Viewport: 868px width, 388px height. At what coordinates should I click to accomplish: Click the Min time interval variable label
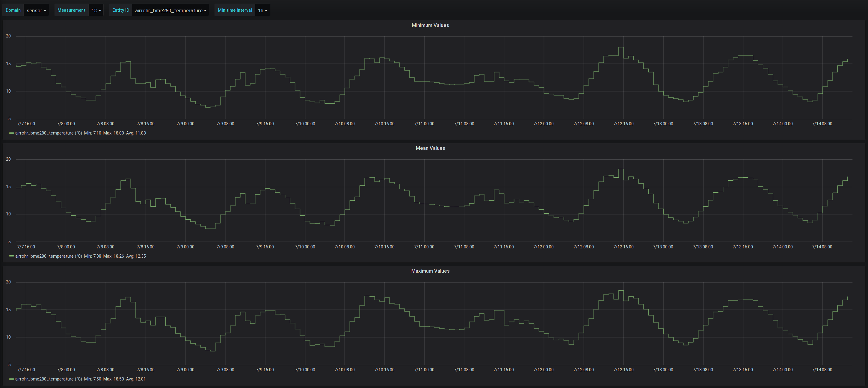pyautogui.click(x=235, y=10)
